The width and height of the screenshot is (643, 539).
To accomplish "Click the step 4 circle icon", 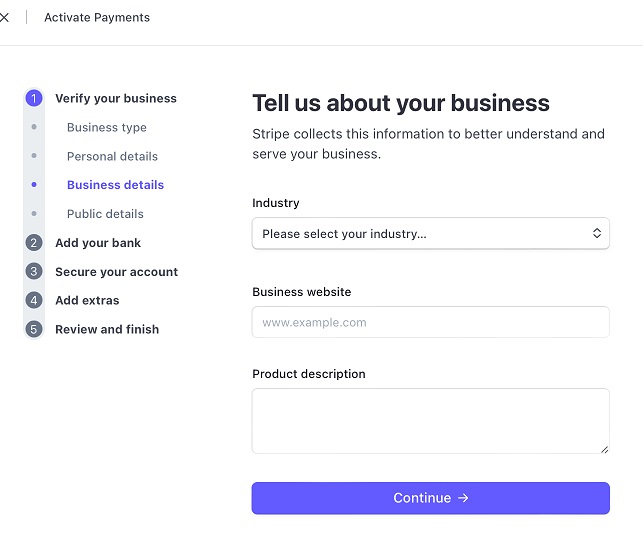I will [34, 300].
